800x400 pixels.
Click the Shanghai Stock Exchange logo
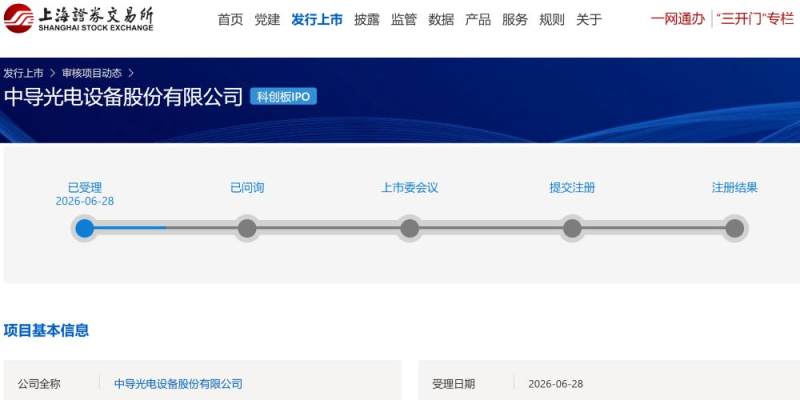tap(78, 18)
